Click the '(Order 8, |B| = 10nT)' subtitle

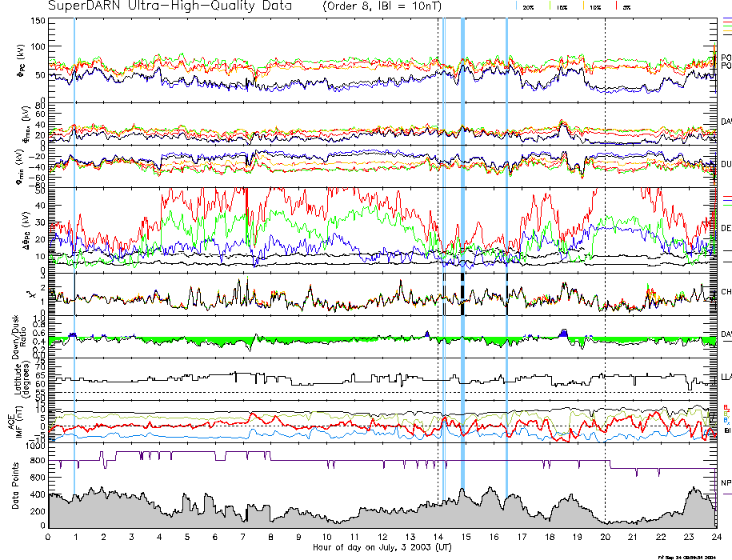pyautogui.click(x=382, y=6)
